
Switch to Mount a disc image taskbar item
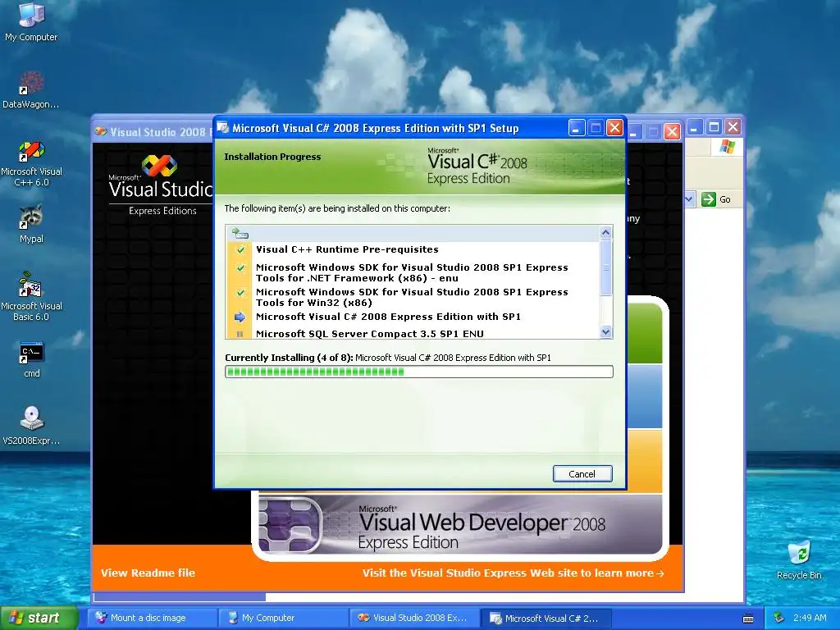[x=152, y=619]
